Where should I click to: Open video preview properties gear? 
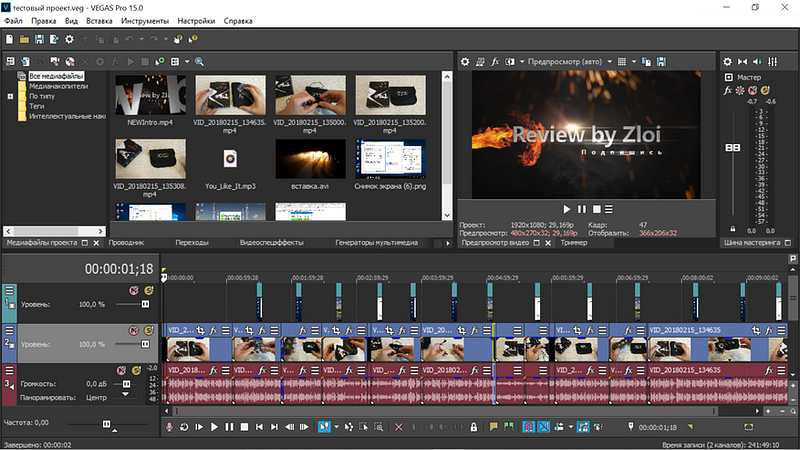[x=465, y=62]
